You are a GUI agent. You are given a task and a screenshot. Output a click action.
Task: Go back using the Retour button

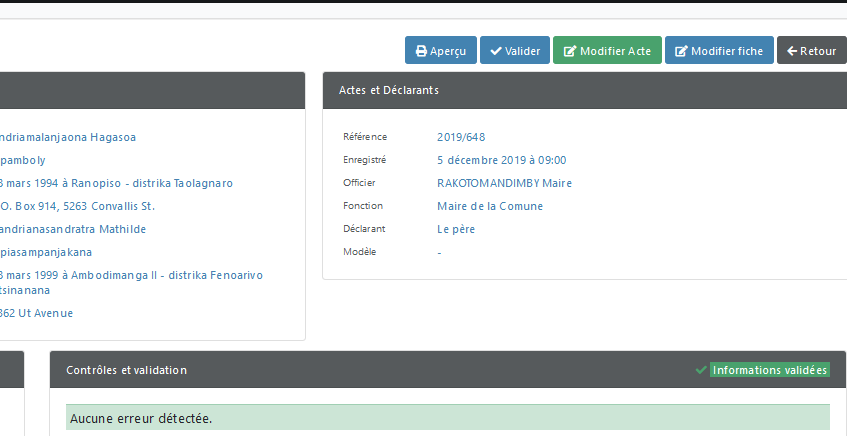click(811, 50)
